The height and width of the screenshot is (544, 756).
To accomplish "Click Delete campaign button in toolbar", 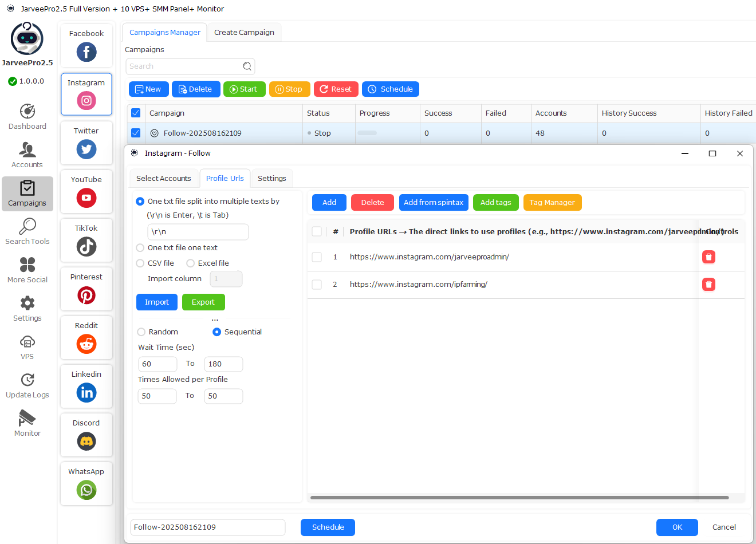I will (x=196, y=89).
